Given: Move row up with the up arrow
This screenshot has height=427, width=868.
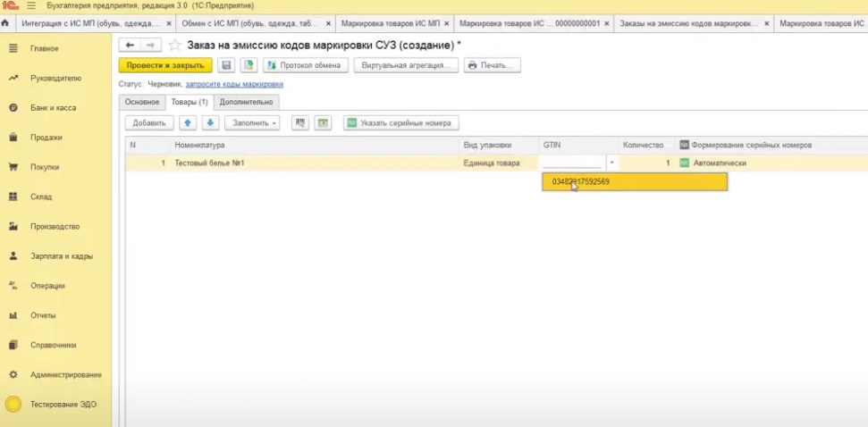Looking at the screenshot, I should (x=188, y=122).
